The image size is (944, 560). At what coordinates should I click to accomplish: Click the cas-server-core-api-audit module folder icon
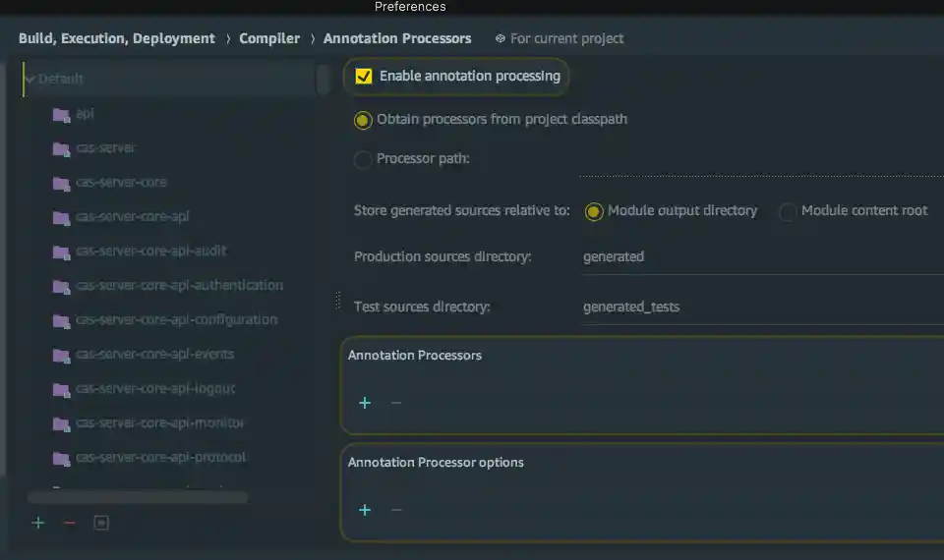tap(61, 252)
